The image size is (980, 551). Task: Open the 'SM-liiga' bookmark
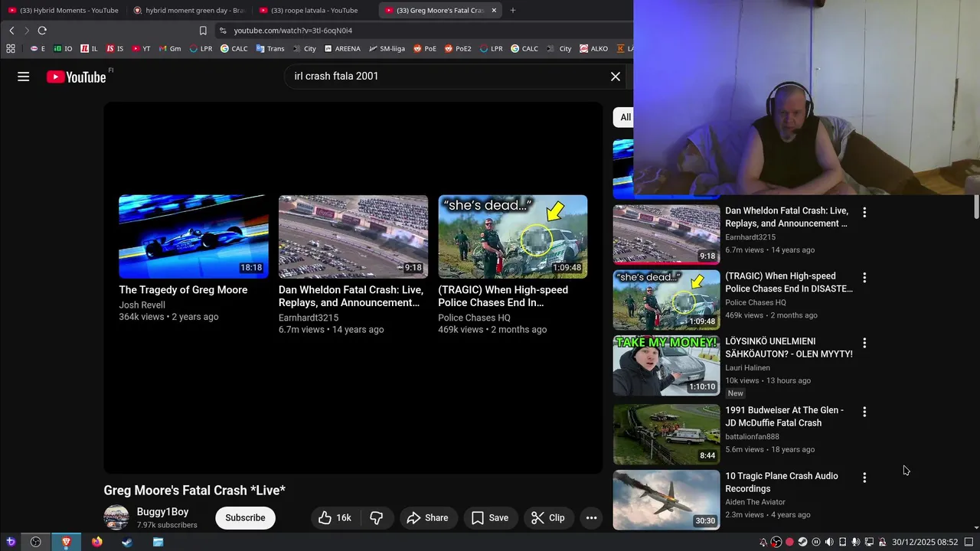point(387,48)
